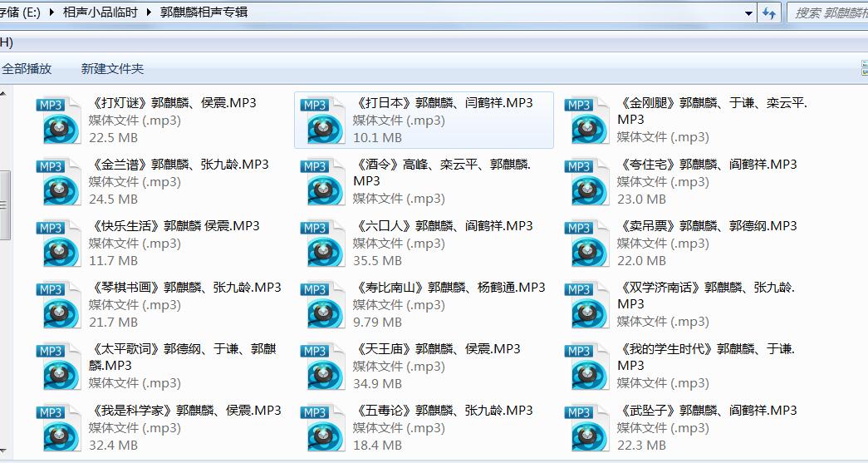This screenshot has width=868, height=463.
Task: Click the MP3 icon for 《夸住宅》
Action: [586, 182]
